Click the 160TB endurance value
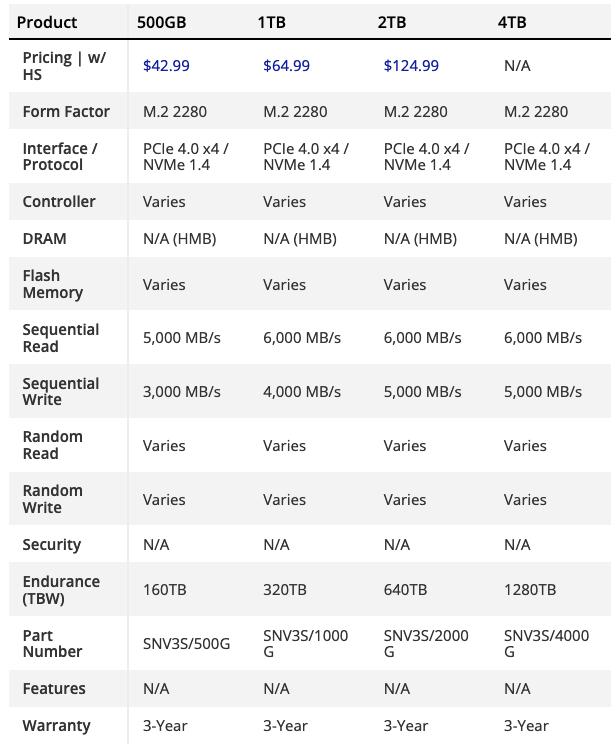 pyautogui.click(x=165, y=590)
